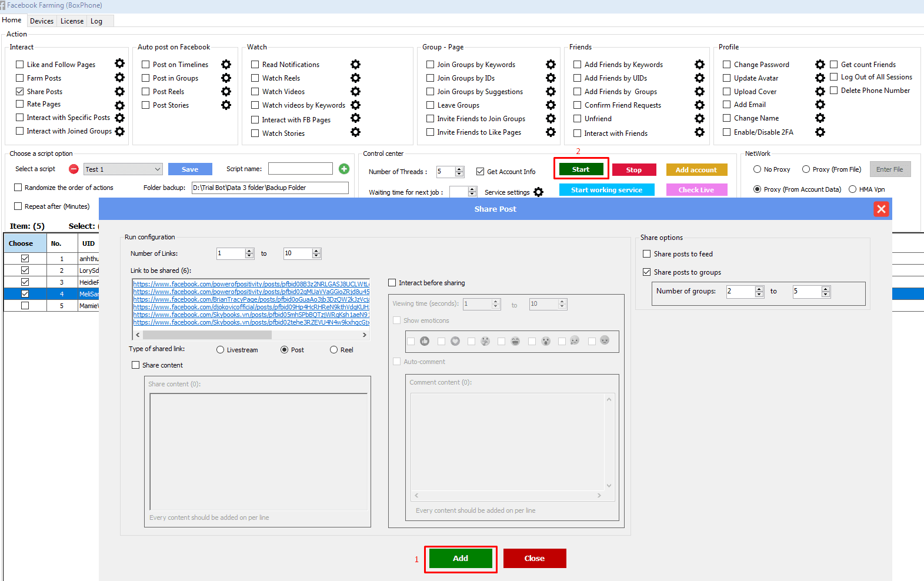924x581 pixels.
Task: Click Start working service button
Action: pos(606,189)
